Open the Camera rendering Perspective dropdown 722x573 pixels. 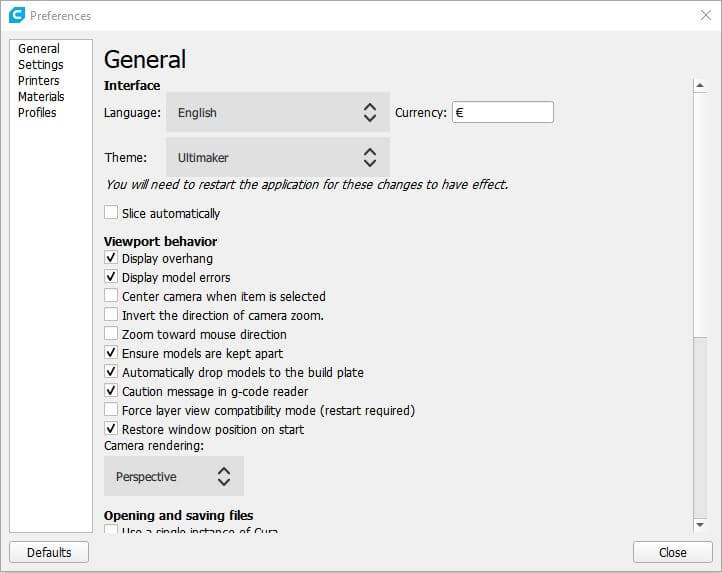[x=173, y=477]
